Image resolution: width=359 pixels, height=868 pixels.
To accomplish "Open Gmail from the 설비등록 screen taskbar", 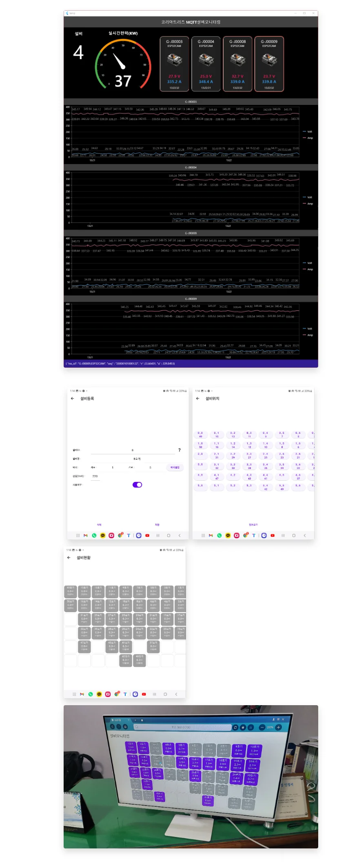I will pyautogui.click(x=85, y=535).
